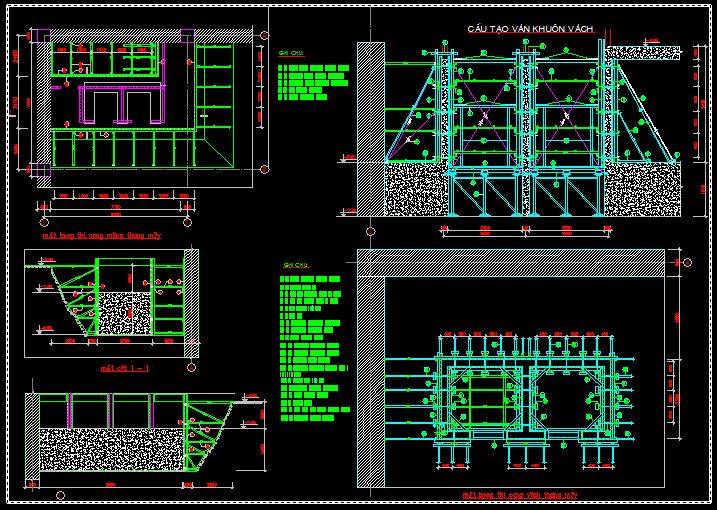This screenshot has height=510, width=717.
Task: Click the hatched wall left of formwork elevation
Action: (x=371, y=100)
